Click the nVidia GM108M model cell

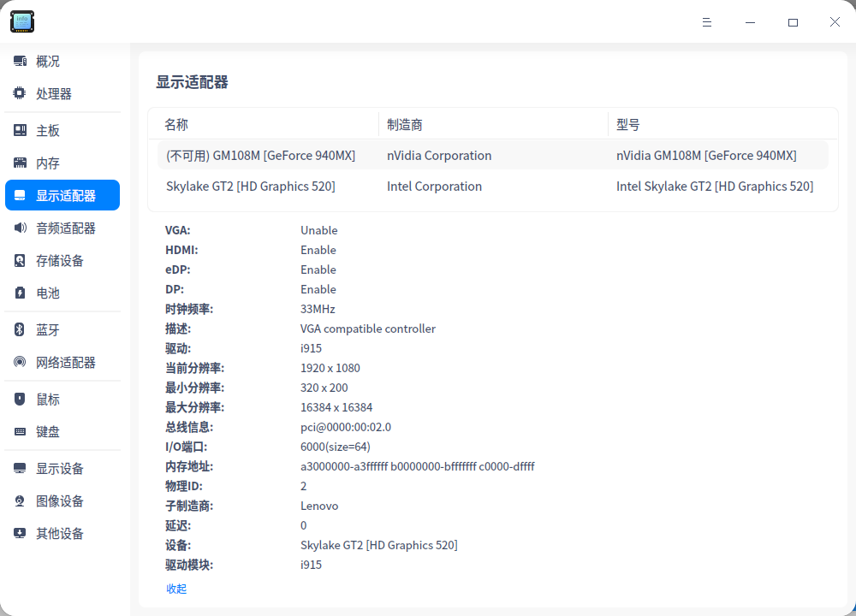tap(706, 156)
